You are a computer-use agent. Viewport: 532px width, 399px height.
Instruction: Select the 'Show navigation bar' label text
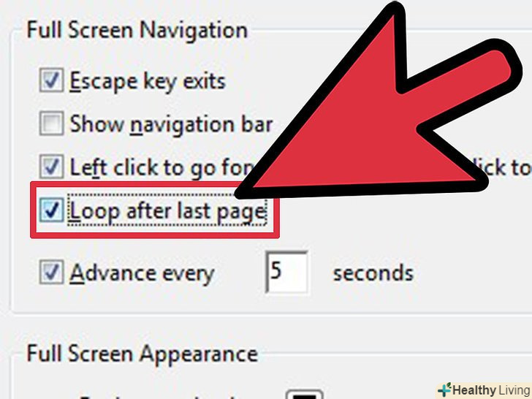click(x=171, y=124)
